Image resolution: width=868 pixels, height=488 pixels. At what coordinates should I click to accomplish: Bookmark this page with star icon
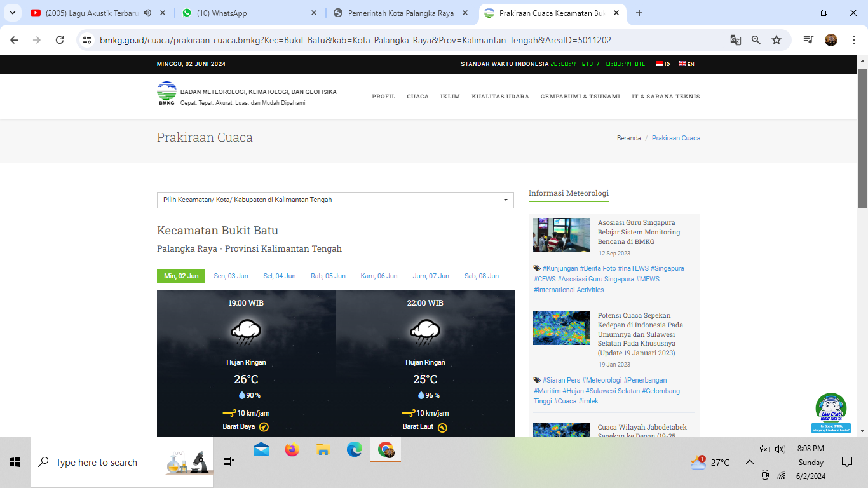(776, 40)
